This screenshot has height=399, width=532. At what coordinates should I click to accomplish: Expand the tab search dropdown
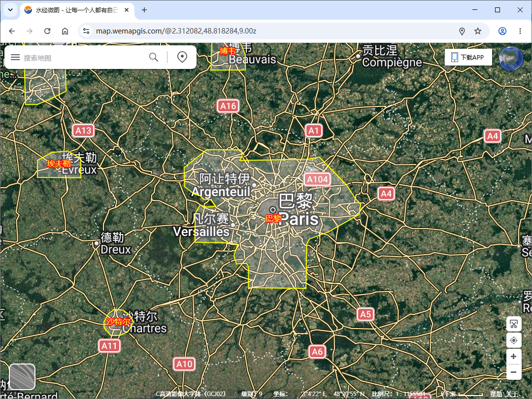pos(10,10)
